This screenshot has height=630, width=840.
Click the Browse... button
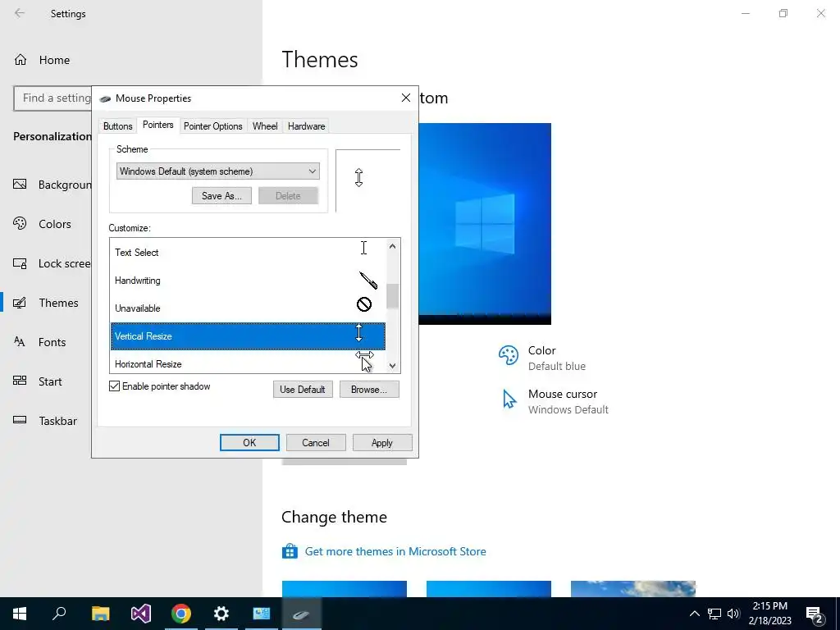coord(369,390)
